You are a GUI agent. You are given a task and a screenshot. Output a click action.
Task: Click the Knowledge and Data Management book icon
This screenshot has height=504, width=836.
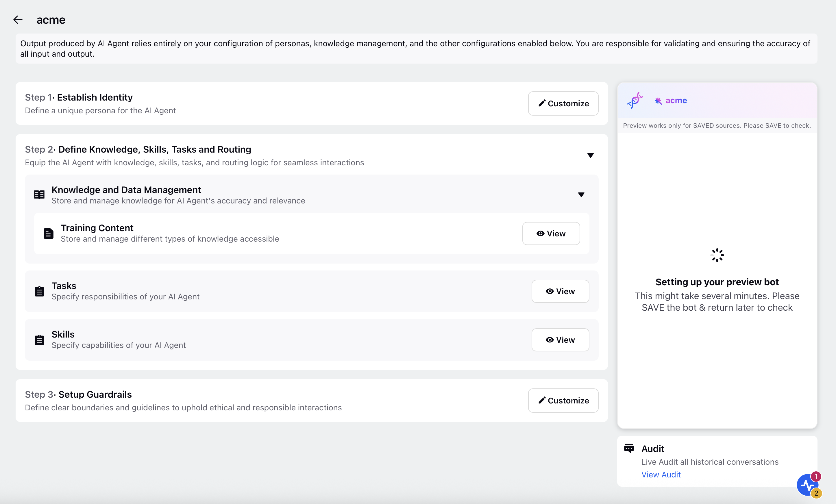[39, 195]
